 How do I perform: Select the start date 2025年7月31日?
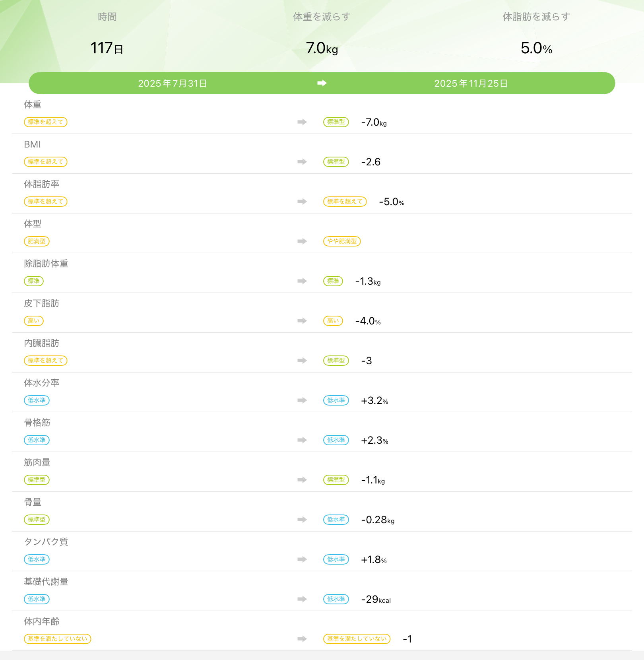tap(172, 83)
